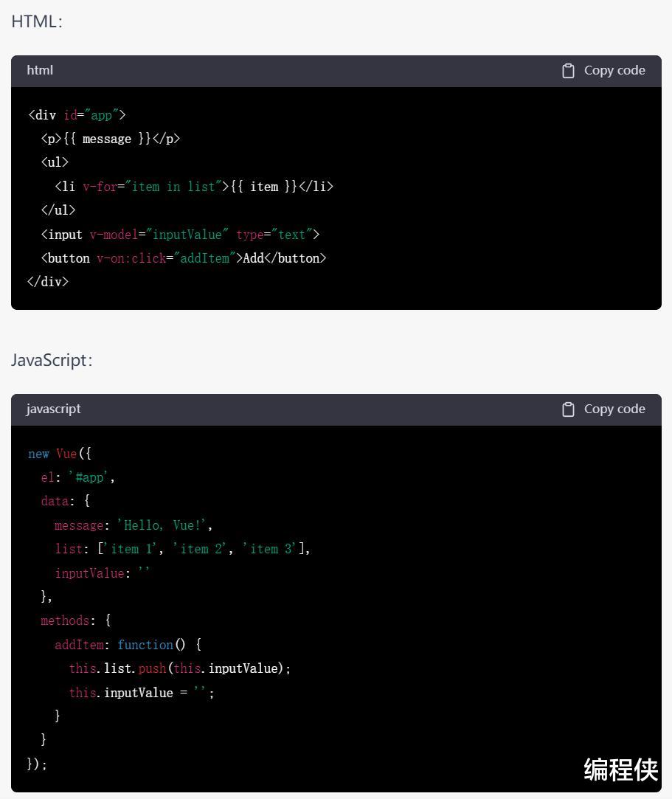This screenshot has width=672, height=799.
Task: Click the v-model input tag line
Action: 181,235
